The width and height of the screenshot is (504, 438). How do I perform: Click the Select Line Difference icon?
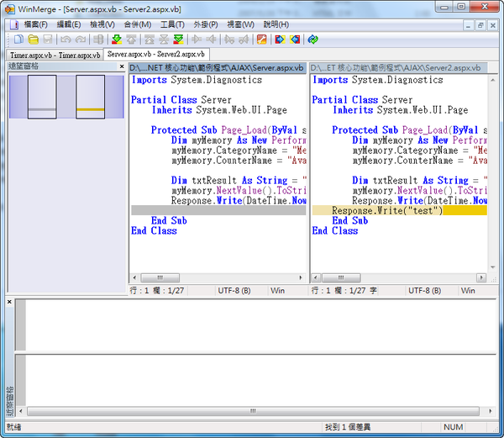(98, 40)
